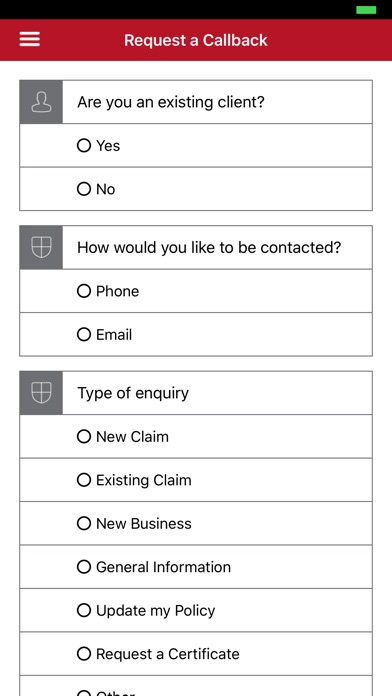Click the 'How would you like to be contacted?' header
Image resolution: width=392 pixels, height=696 pixels.
(209, 247)
